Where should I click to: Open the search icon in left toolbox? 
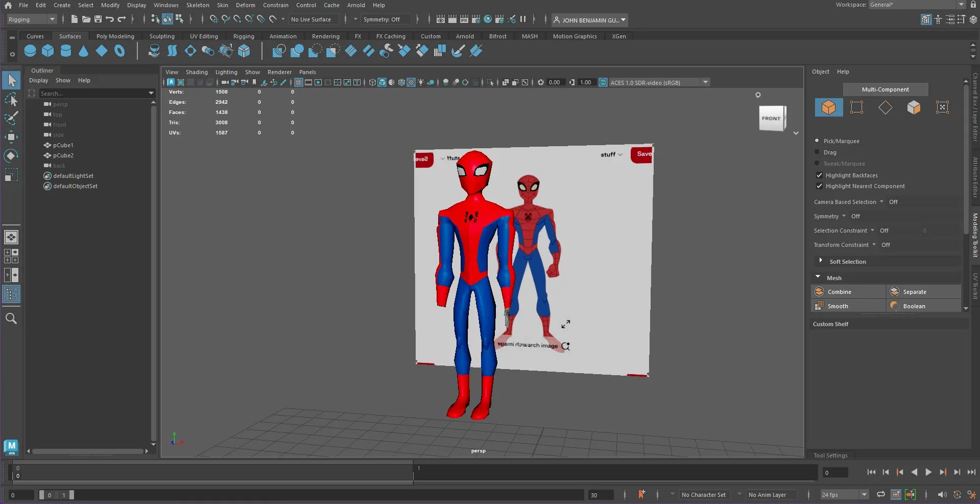click(x=11, y=318)
